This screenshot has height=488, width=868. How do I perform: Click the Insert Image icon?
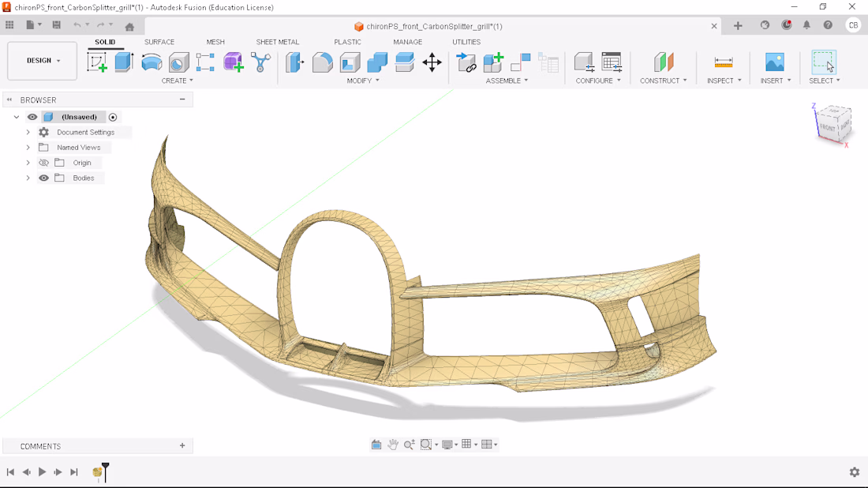click(774, 62)
